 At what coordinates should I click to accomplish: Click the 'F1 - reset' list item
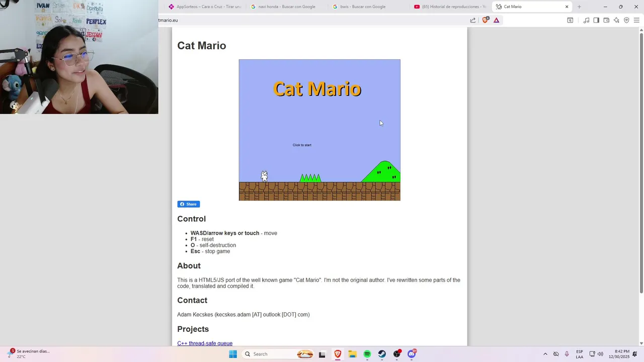(202, 239)
